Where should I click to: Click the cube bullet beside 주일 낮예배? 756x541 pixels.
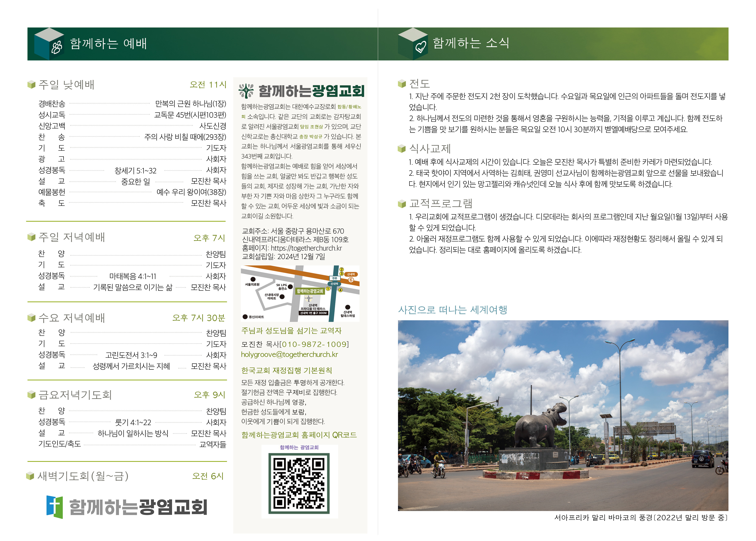[x=31, y=84]
